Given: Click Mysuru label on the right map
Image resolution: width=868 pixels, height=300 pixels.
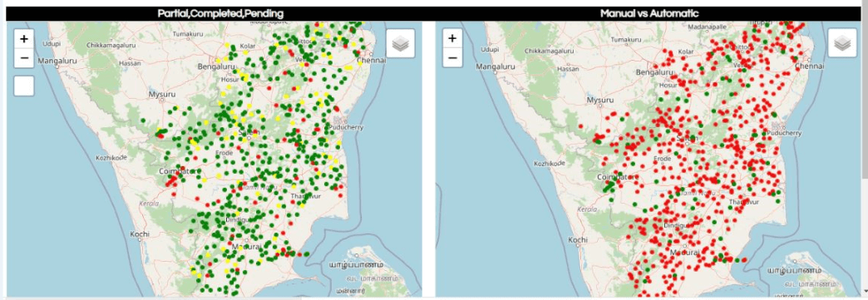Looking at the screenshot, I should (x=600, y=101).
